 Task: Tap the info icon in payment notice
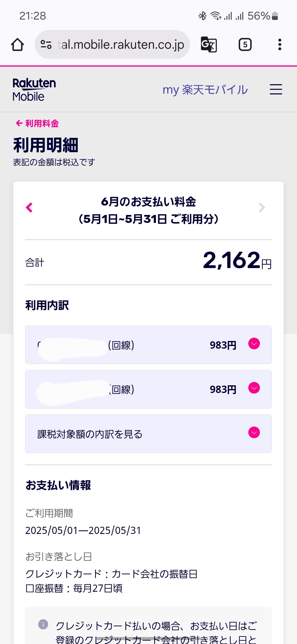coord(43,624)
